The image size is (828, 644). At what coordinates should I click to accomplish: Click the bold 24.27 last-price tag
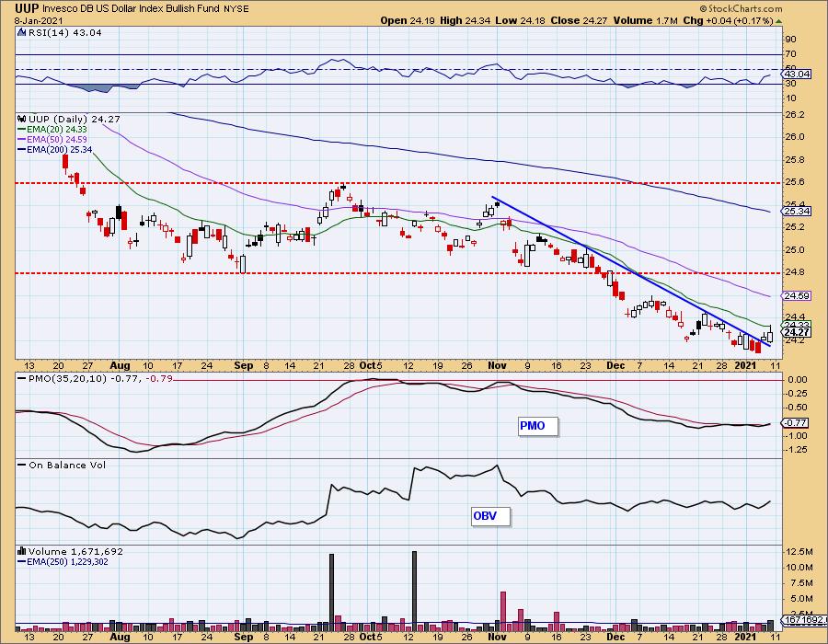coord(797,332)
